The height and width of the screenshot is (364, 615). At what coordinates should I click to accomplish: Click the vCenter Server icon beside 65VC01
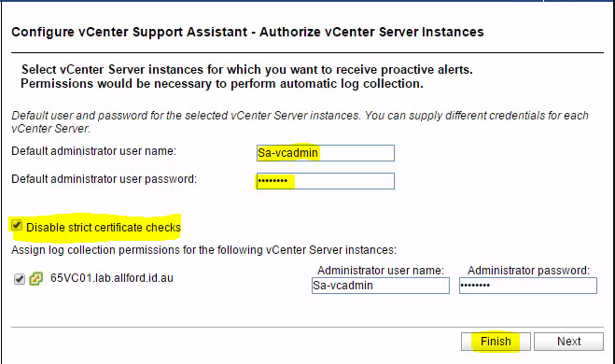(x=35, y=279)
